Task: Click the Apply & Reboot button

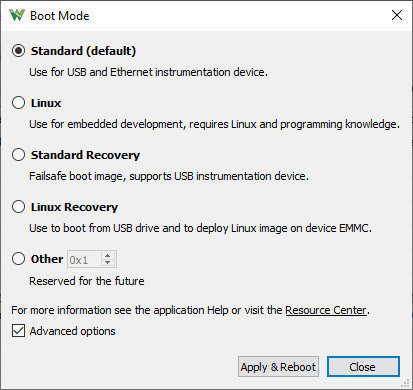Action: (x=278, y=367)
